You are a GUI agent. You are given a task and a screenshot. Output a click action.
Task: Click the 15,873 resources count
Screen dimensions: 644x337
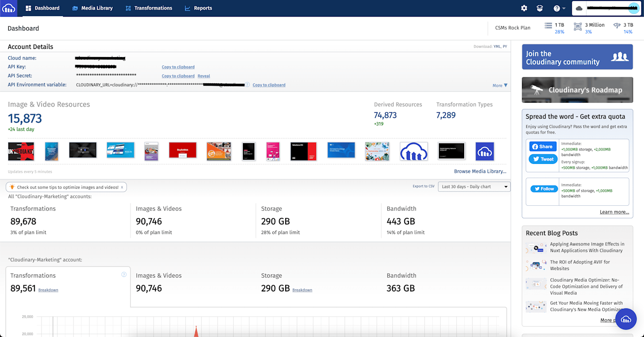pyautogui.click(x=25, y=119)
